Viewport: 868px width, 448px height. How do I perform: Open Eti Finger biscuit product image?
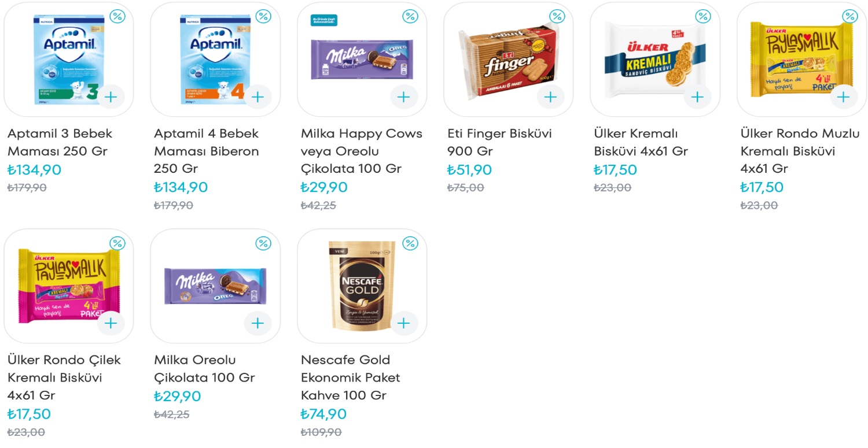(508, 59)
